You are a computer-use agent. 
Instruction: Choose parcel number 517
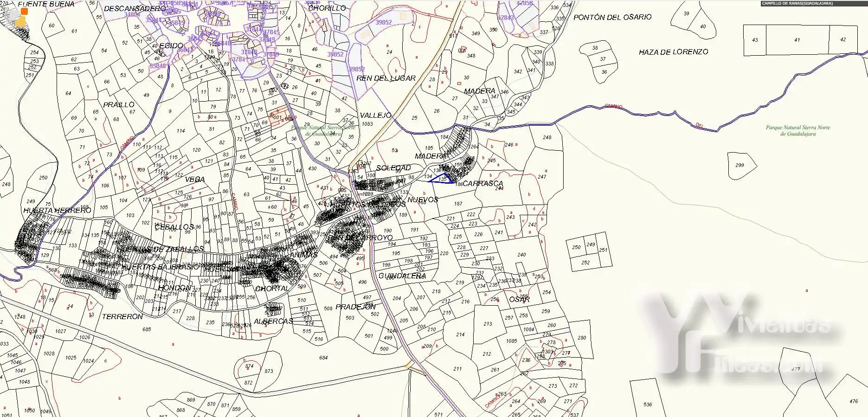[x=453, y=36]
